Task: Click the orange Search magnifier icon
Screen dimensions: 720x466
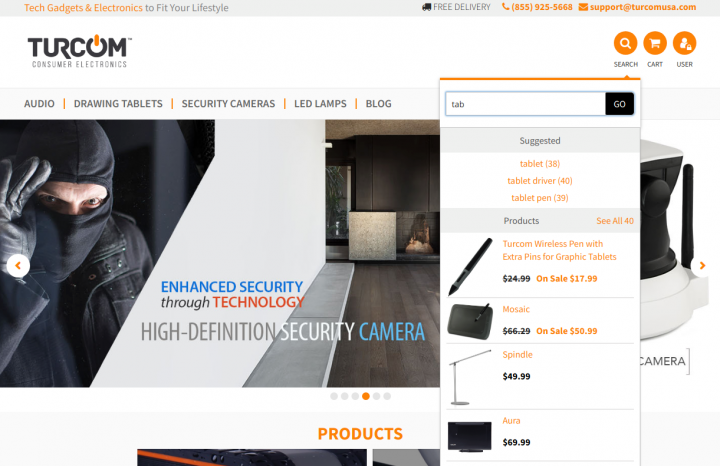Action: coord(625,43)
